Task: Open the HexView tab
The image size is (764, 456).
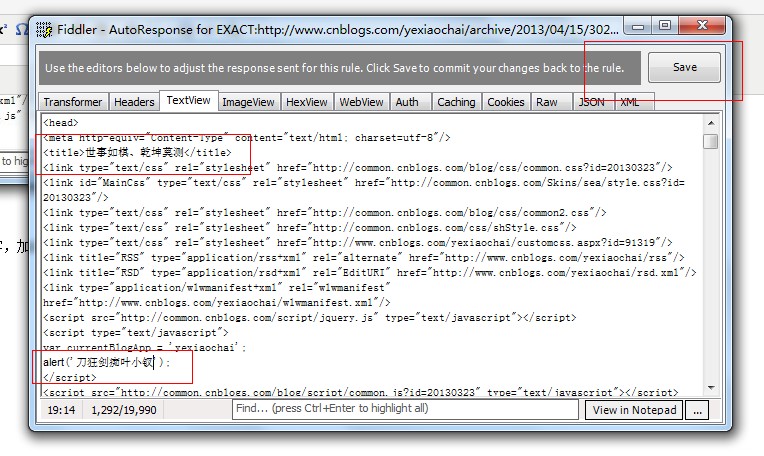Action: [x=306, y=102]
